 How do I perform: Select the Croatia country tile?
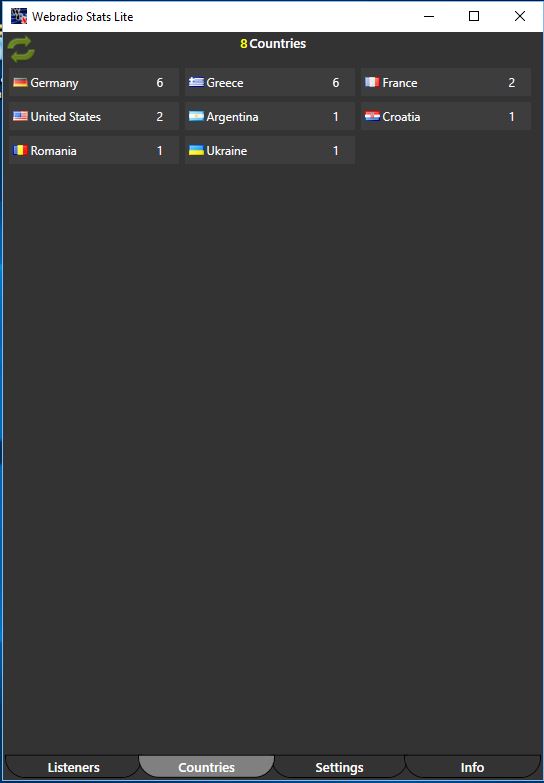tap(446, 116)
